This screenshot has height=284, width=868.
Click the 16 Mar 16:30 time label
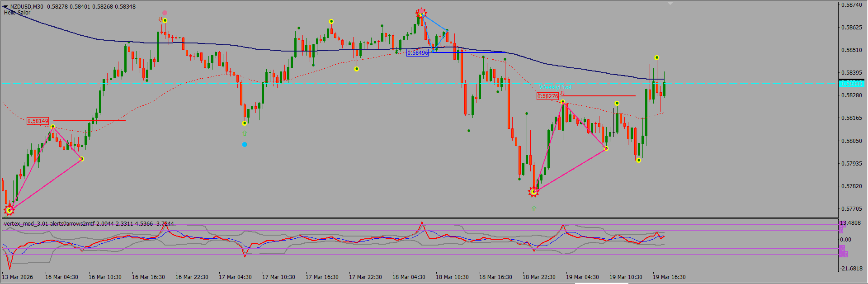(x=148, y=277)
